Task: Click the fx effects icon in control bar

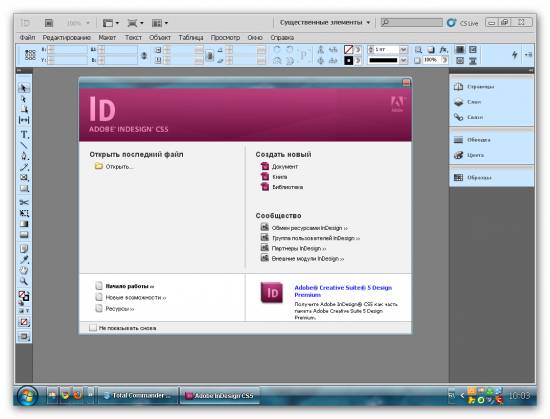Action: (444, 50)
